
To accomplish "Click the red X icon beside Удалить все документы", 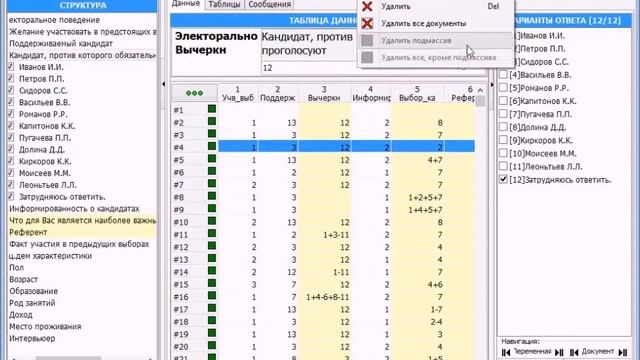I will [367, 23].
